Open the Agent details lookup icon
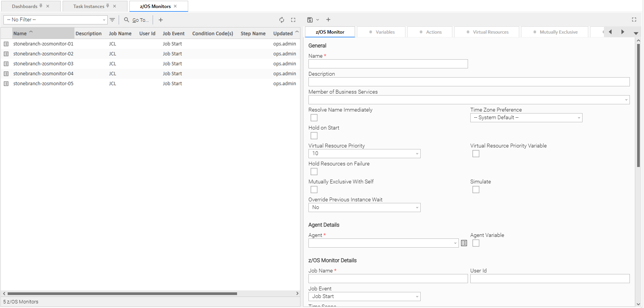 coord(464,243)
